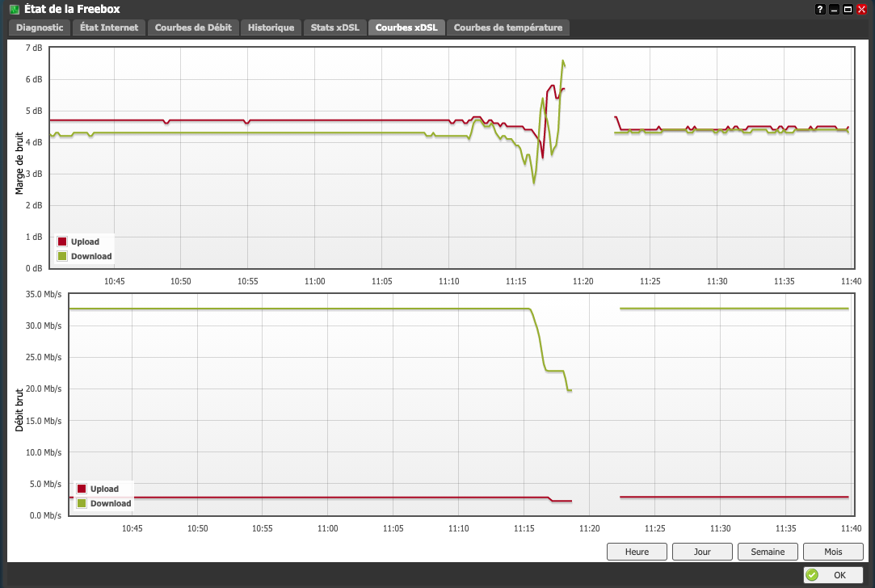The height and width of the screenshot is (588, 875).
Task: Maximize the État de la Freebox window
Action: click(848, 9)
